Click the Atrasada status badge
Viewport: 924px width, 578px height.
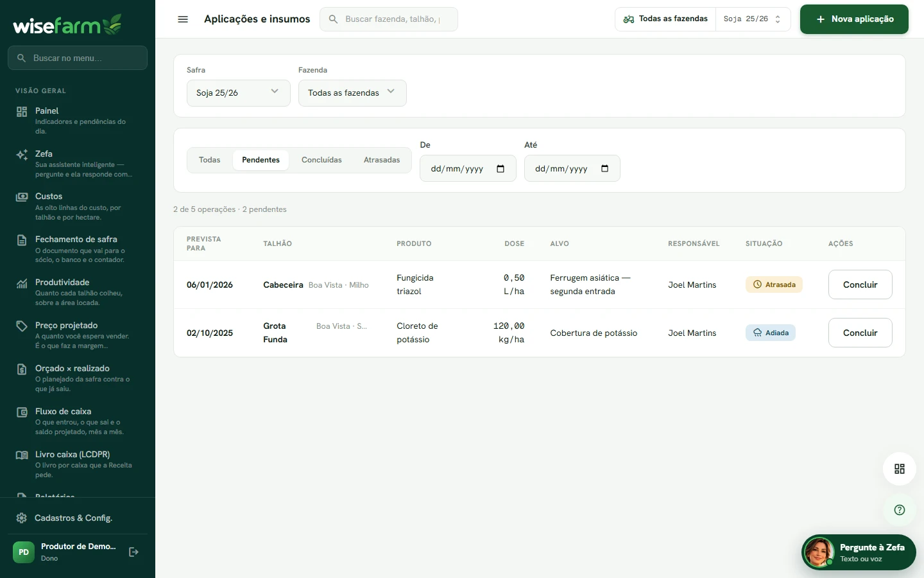tap(774, 285)
